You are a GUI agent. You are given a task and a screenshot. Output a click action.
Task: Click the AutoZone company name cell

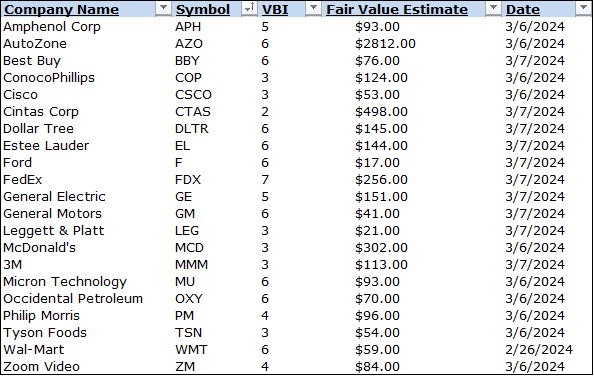coord(35,44)
